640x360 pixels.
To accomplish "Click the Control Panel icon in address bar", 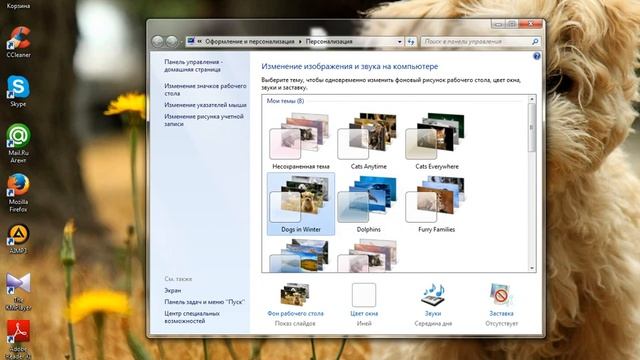I will tap(191, 41).
